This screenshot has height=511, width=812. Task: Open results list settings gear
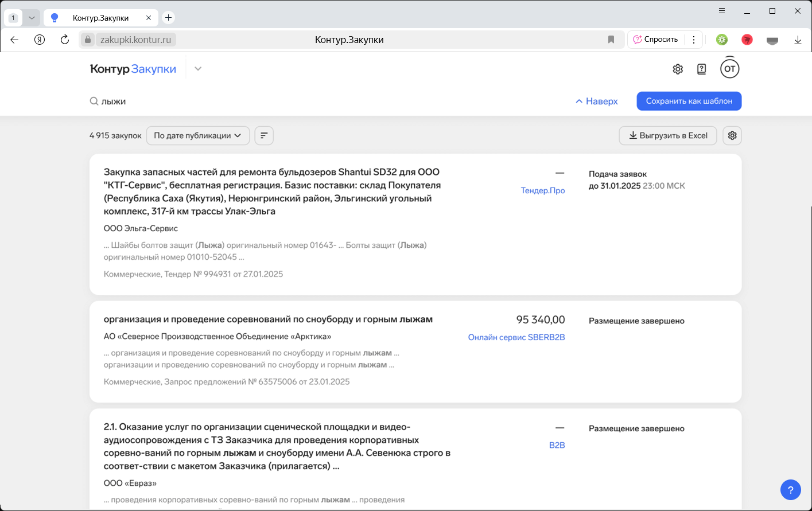tap(732, 135)
